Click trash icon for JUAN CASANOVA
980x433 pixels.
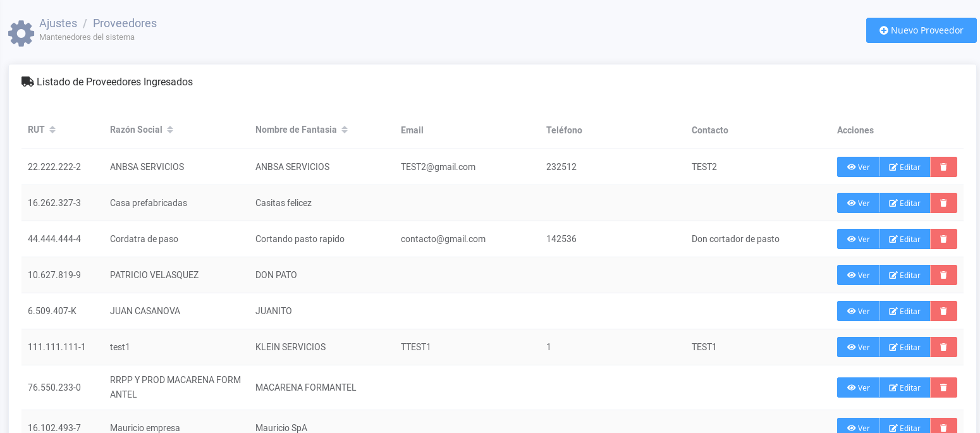[x=943, y=311]
